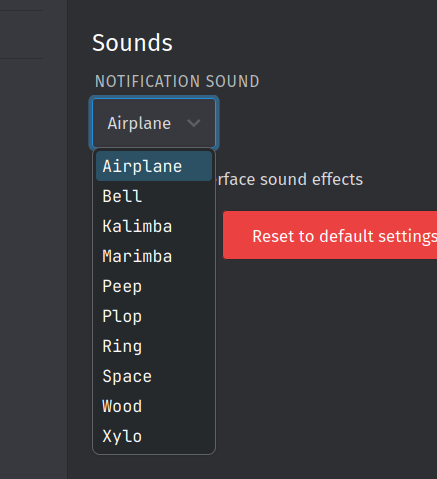Viewport: 437px width, 479px height.
Task: Choose Bell as notification sound
Action: tap(154, 196)
